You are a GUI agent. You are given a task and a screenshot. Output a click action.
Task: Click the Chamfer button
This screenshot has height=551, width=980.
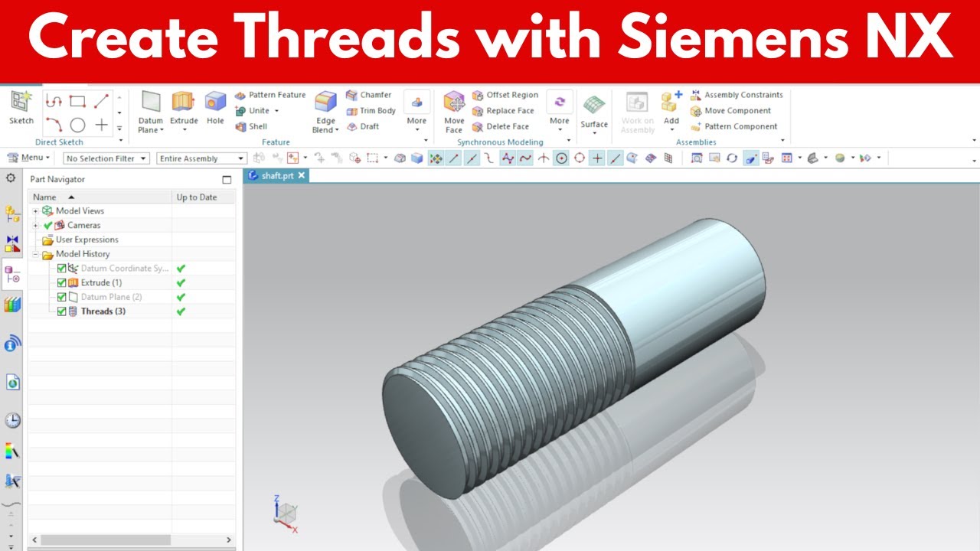click(368, 95)
